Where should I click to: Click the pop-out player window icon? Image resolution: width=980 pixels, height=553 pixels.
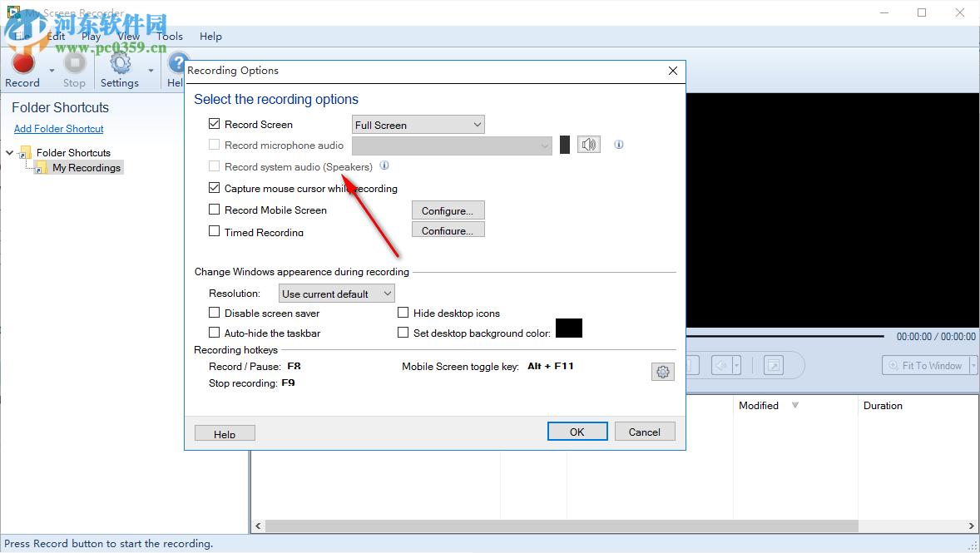click(773, 364)
